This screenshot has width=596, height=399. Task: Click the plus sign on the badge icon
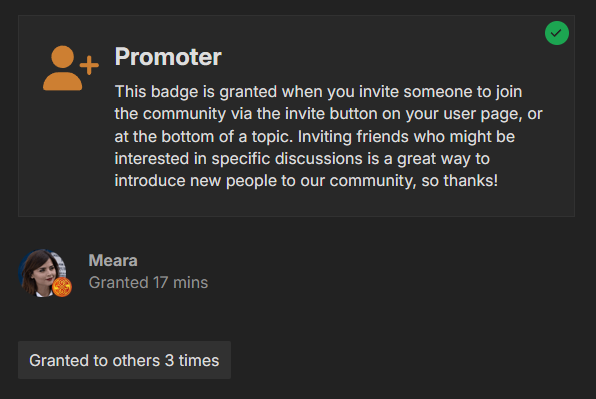(89, 65)
